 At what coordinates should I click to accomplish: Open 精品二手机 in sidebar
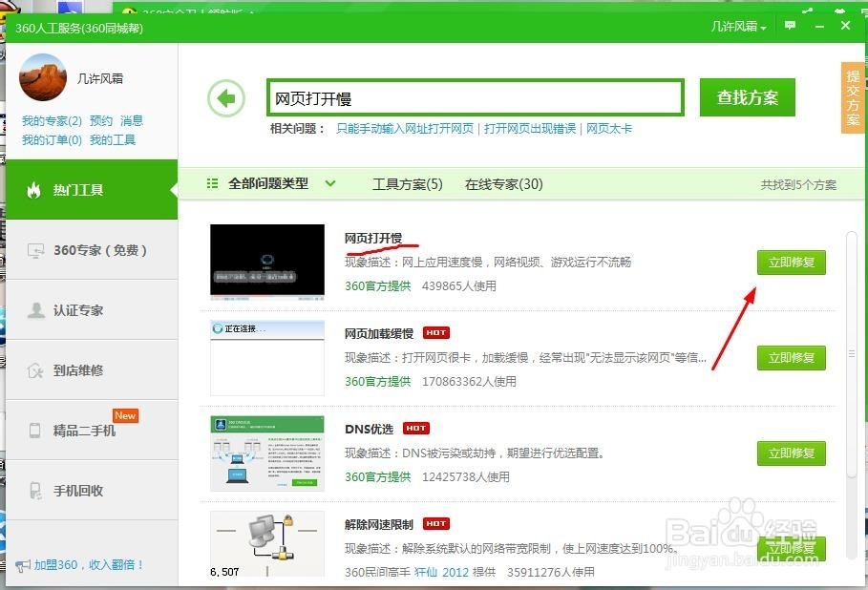(x=92, y=430)
